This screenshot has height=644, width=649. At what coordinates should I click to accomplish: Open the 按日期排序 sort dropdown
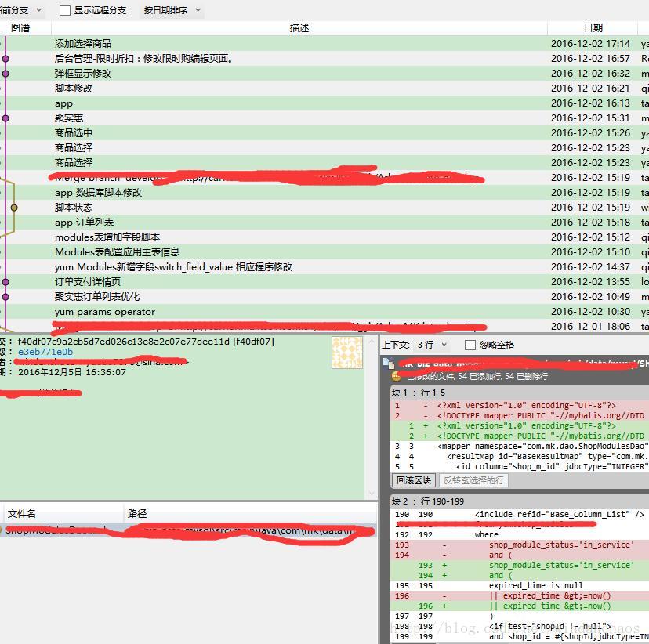coord(172,11)
